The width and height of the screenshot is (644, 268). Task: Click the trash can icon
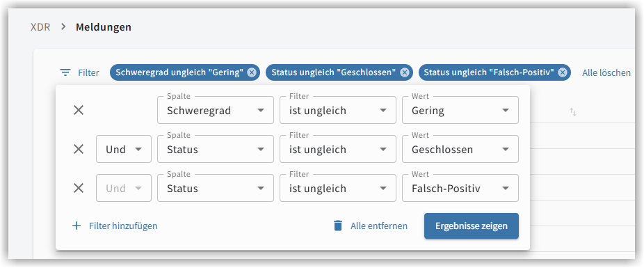click(x=338, y=226)
